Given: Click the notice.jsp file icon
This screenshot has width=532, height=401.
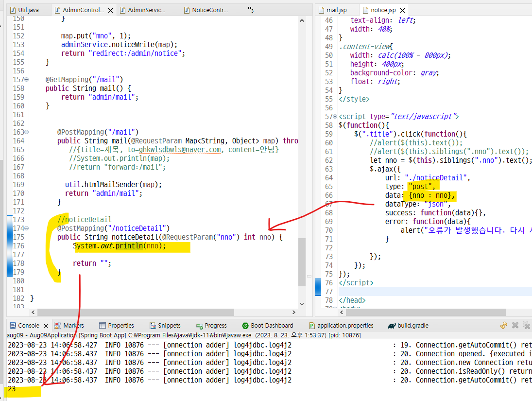Looking at the screenshot, I should [365, 10].
